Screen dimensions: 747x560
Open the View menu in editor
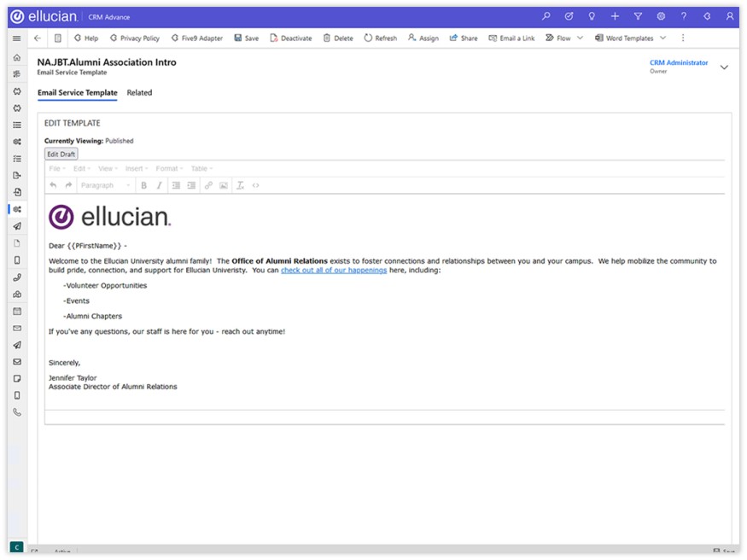click(108, 168)
